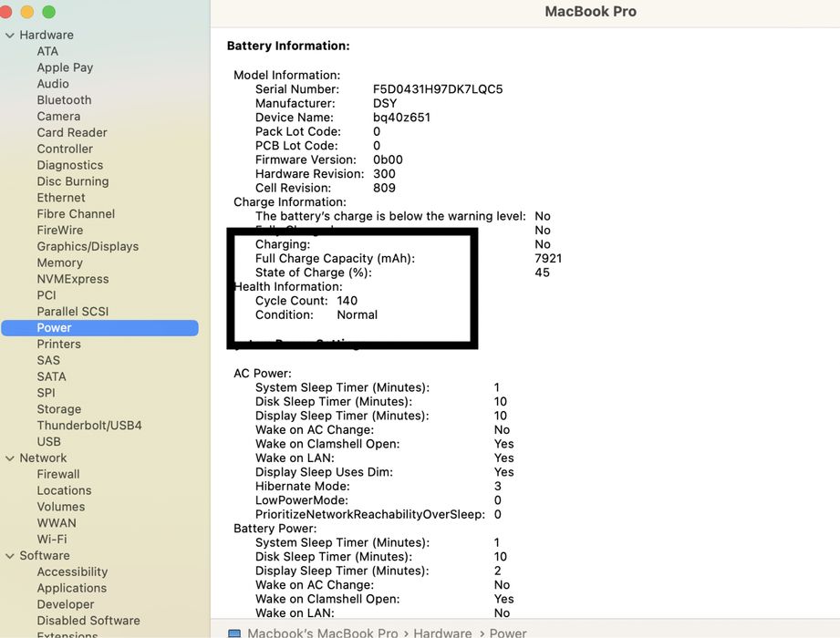Select the highlighted Power entry
This screenshot has width=840, height=638.
click(x=99, y=328)
